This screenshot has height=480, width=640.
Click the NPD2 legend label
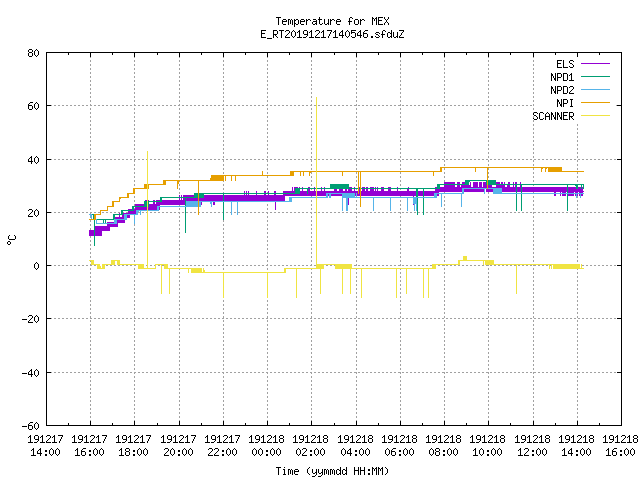[x=562, y=90]
